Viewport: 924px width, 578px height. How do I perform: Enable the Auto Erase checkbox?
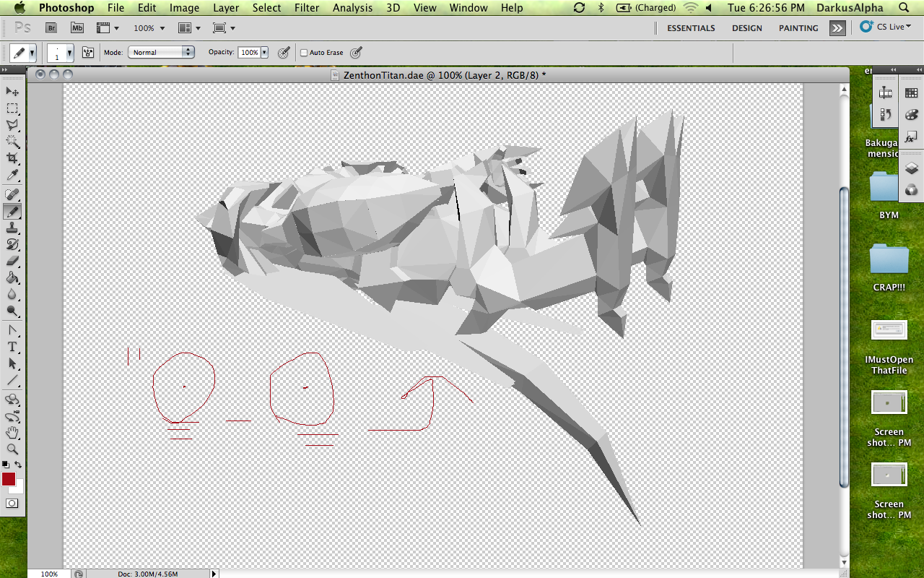(304, 53)
